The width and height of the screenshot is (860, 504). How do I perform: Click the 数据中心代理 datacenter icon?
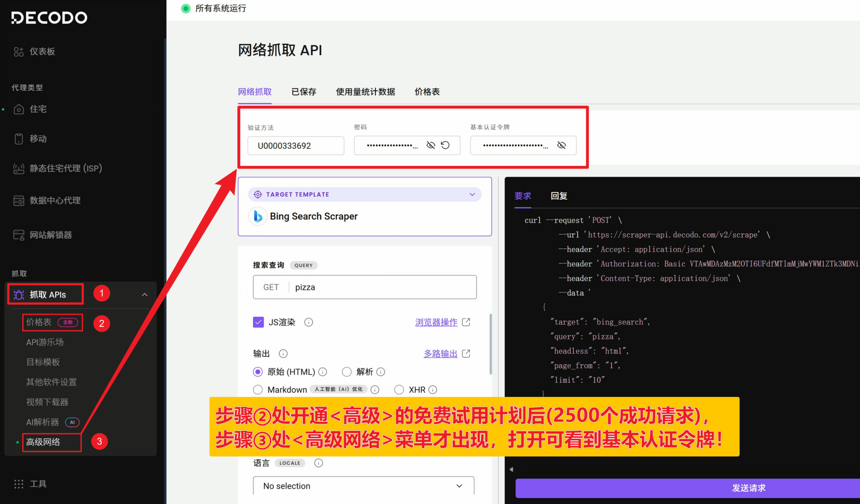(x=18, y=201)
